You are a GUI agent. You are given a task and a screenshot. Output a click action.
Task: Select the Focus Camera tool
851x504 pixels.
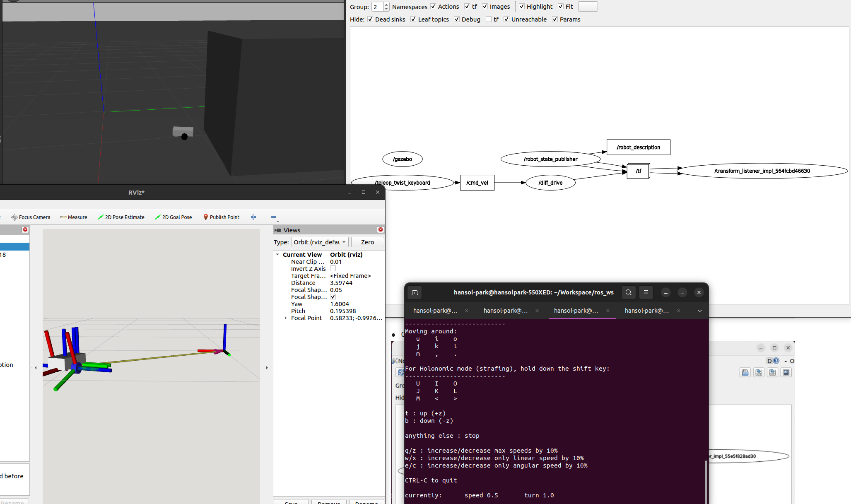point(31,217)
